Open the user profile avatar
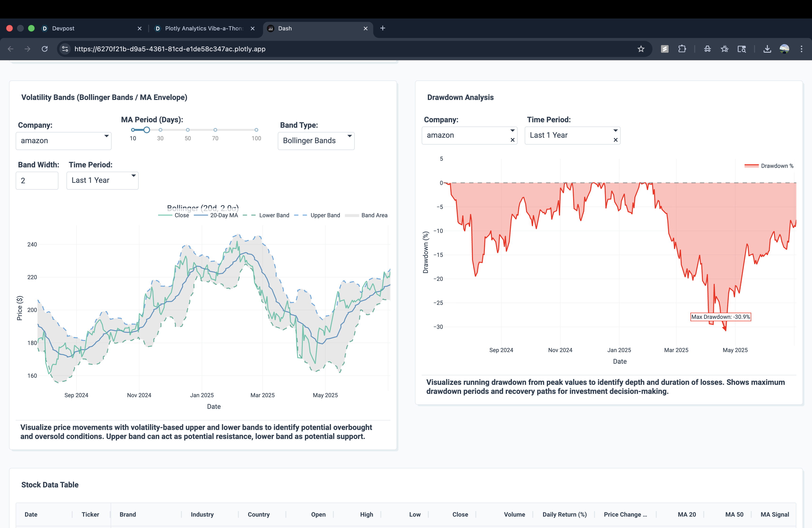 tap(784, 49)
